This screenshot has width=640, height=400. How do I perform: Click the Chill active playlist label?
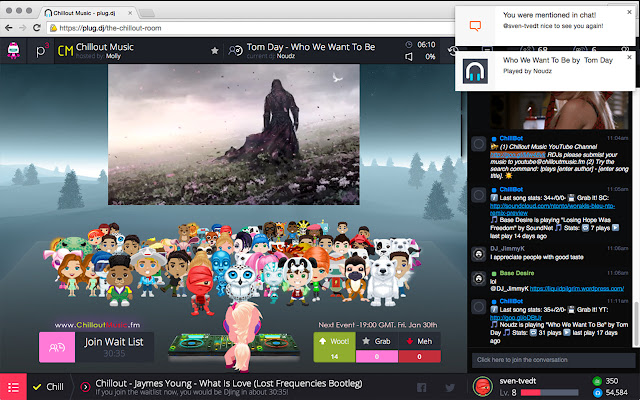[x=55, y=387]
